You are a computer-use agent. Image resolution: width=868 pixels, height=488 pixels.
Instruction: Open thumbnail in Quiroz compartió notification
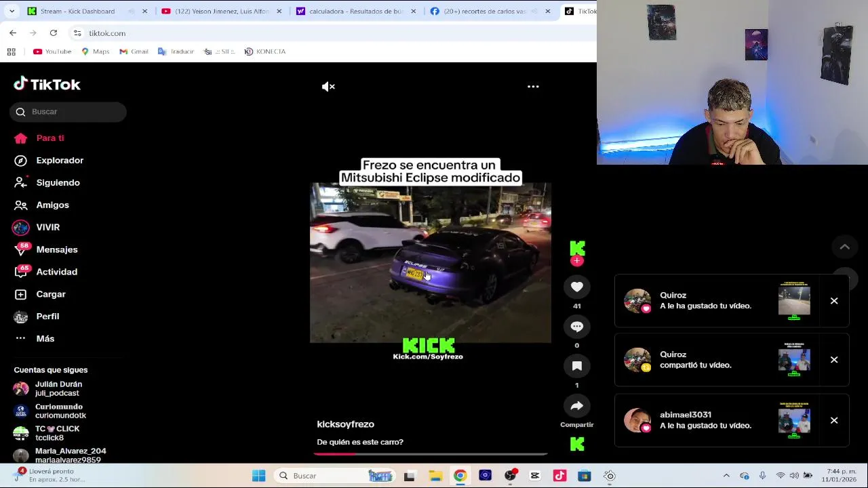(x=794, y=360)
